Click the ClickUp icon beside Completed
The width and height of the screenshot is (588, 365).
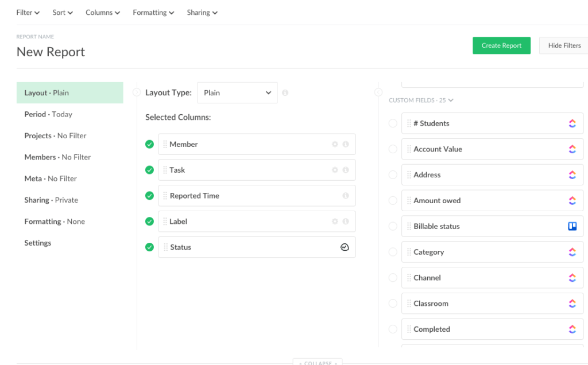coord(572,329)
